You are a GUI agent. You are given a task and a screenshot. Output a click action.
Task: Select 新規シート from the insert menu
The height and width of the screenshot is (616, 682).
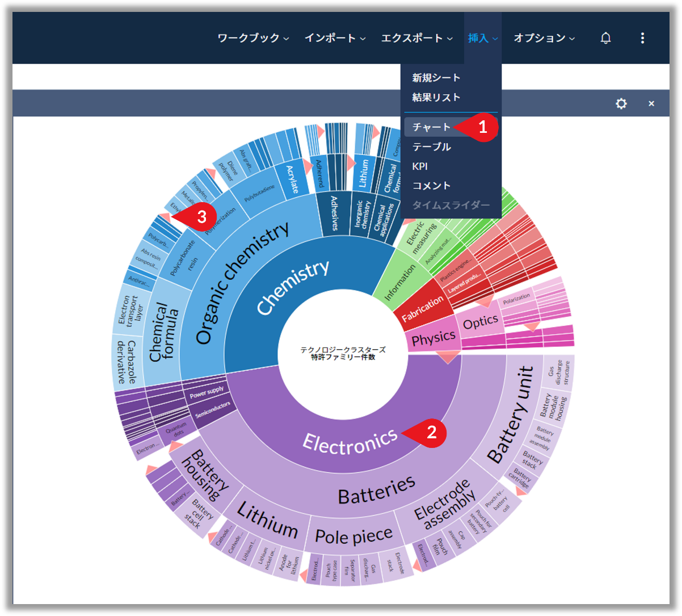(x=436, y=78)
